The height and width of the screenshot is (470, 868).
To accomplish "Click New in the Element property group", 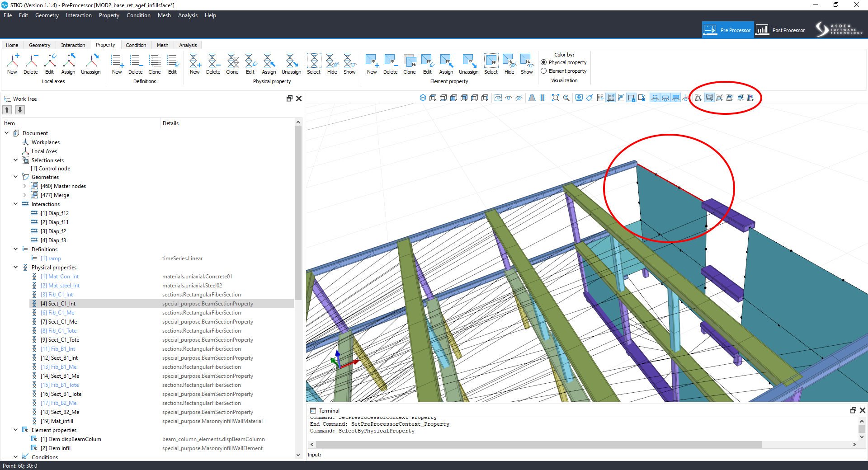I will coord(372,64).
